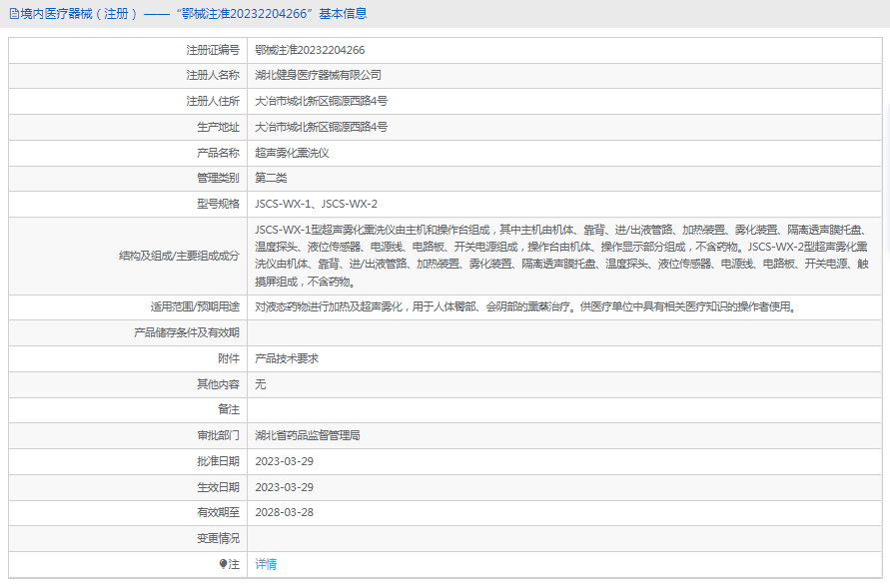
Task: Click the label 生产地址
Action: coord(219,127)
